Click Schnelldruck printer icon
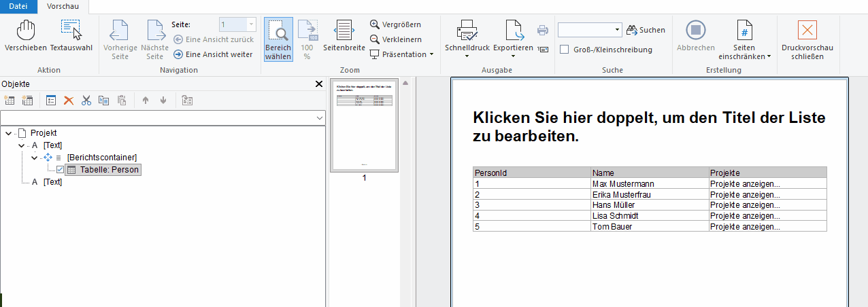This screenshot has height=307, width=868. [467, 31]
